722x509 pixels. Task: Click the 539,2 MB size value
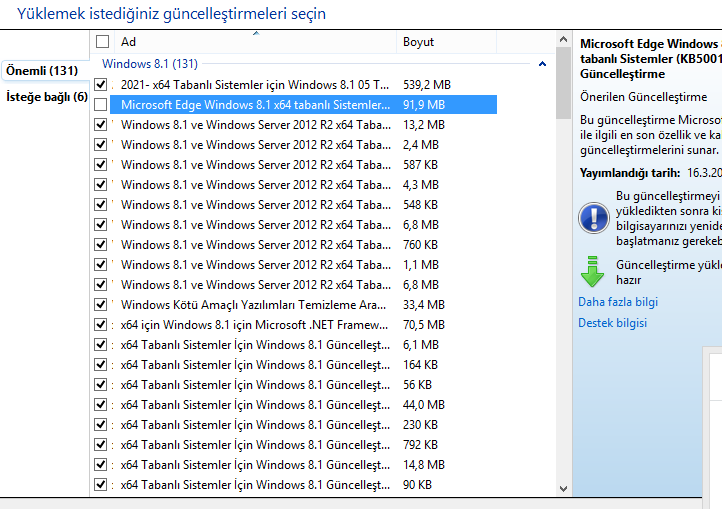[x=427, y=85]
